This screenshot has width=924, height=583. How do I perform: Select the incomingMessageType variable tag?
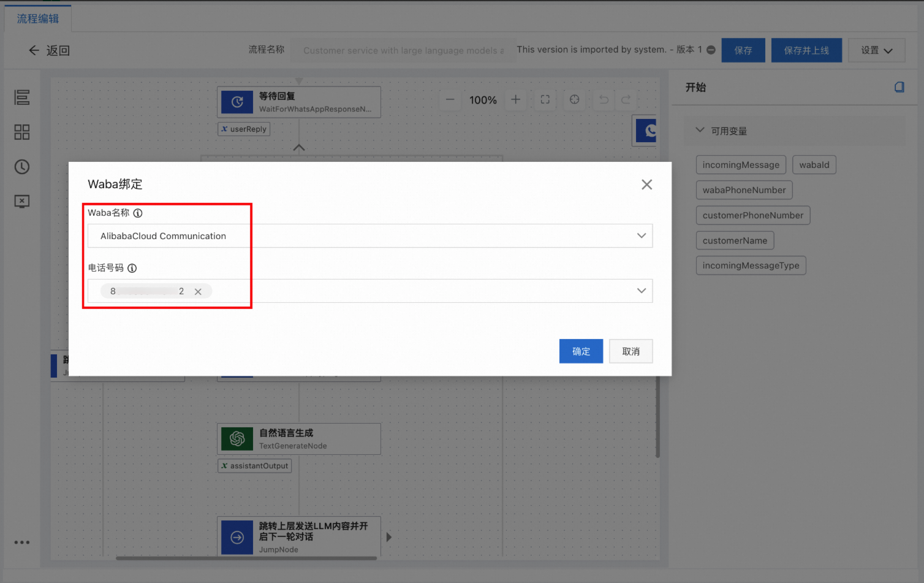pos(751,265)
